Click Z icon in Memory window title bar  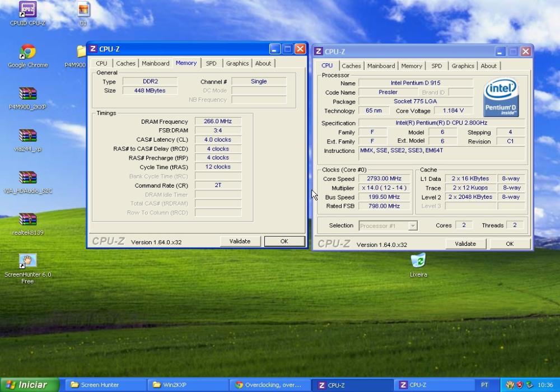point(93,49)
